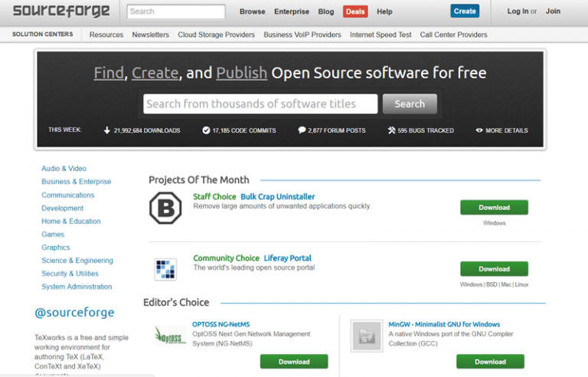Open the Bulk Crap Uninstaller hexagon B logo

165,208
